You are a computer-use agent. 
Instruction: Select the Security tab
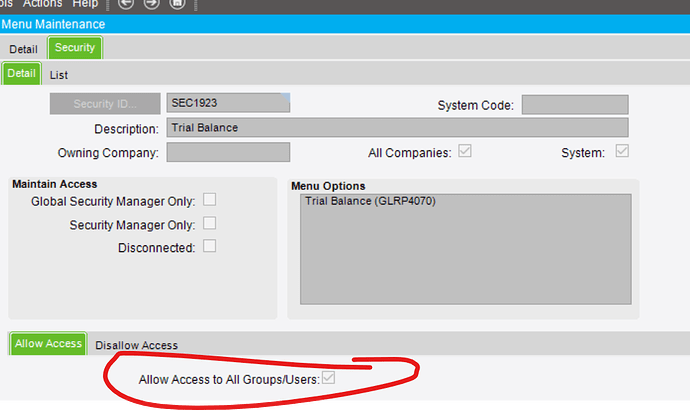click(x=75, y=48)
